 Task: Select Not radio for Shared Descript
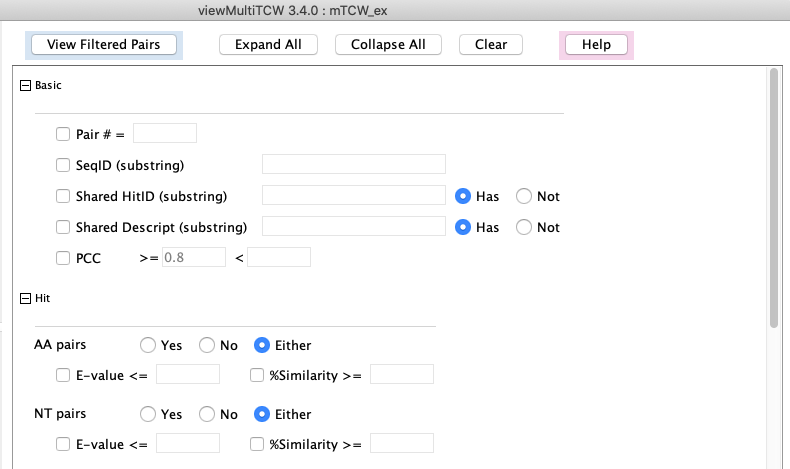pyautogui.click(x=524, y=227)
